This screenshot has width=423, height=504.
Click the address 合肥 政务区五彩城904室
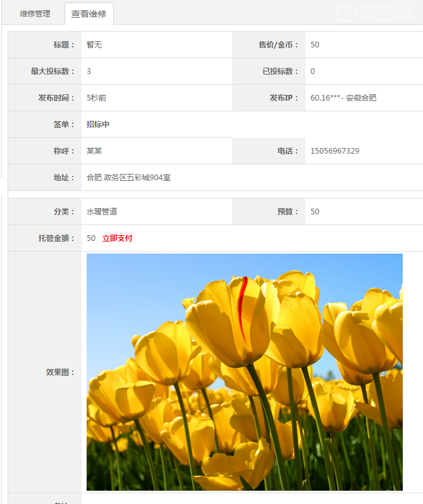128,178
